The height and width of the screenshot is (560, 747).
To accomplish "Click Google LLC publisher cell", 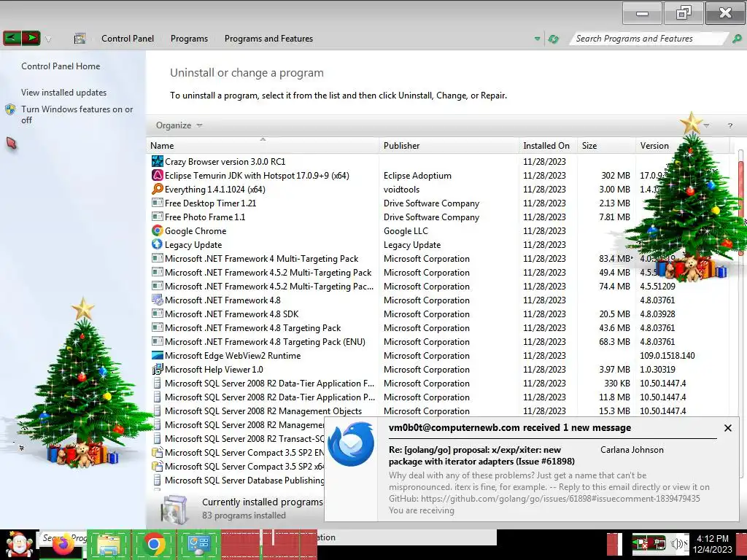I will coord(406,231).
